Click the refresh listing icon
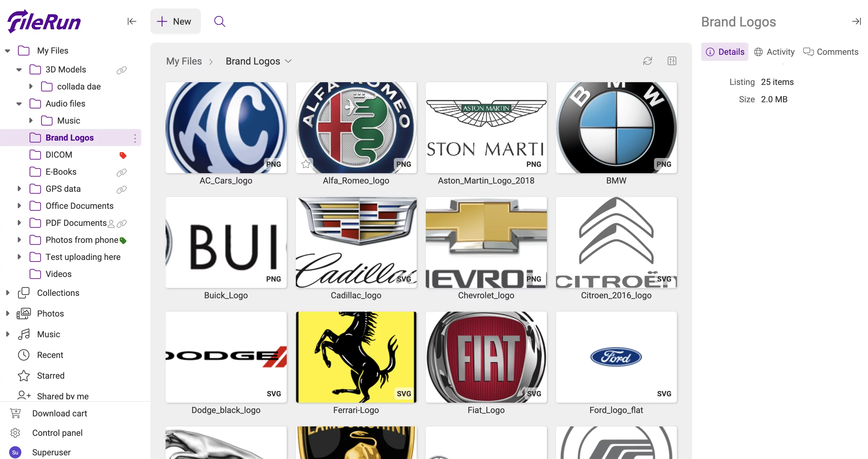 click(647, 61)
